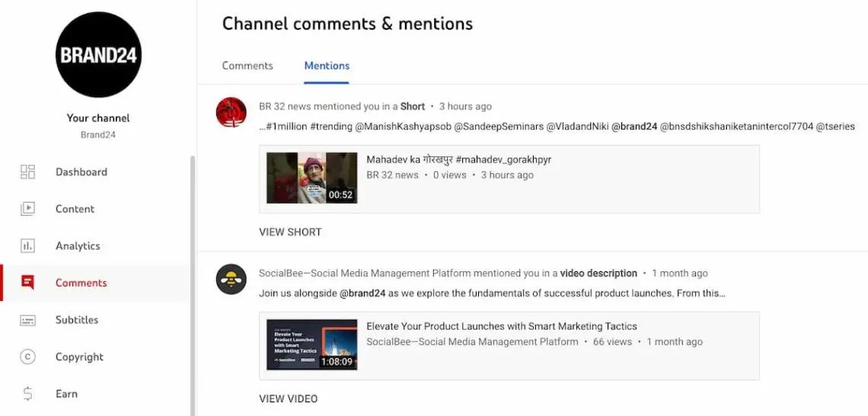Screen dimensions: 868x416
Task: Click the @tseries mention
Action: 835,126
